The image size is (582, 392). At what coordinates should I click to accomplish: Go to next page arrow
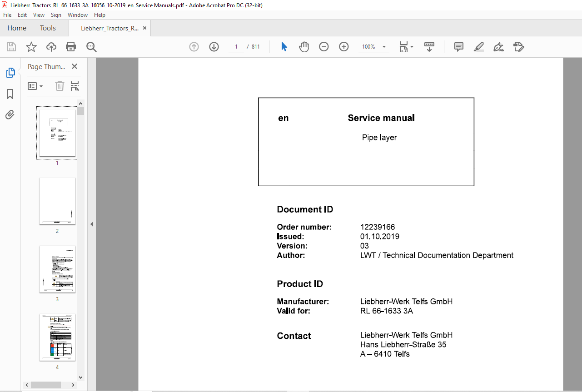coord(214,47)
